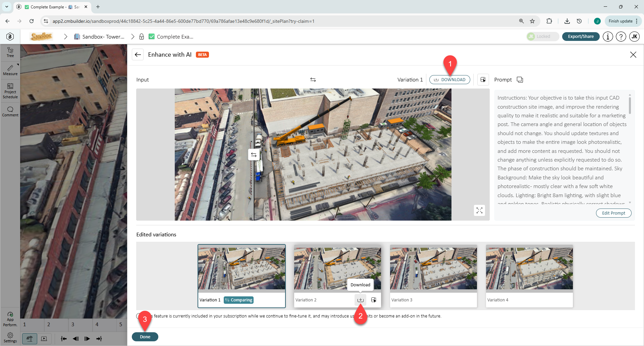Click the browser address bar URL

183,21
